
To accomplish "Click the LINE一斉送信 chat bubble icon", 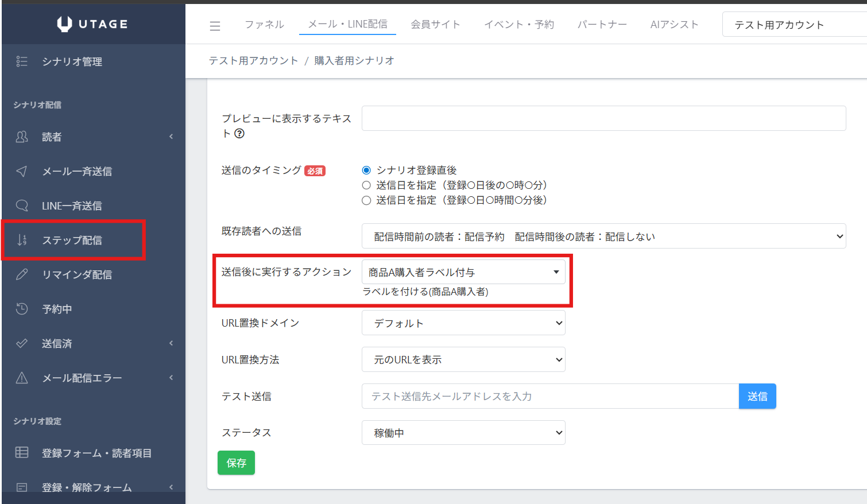I will pos(22,206).
